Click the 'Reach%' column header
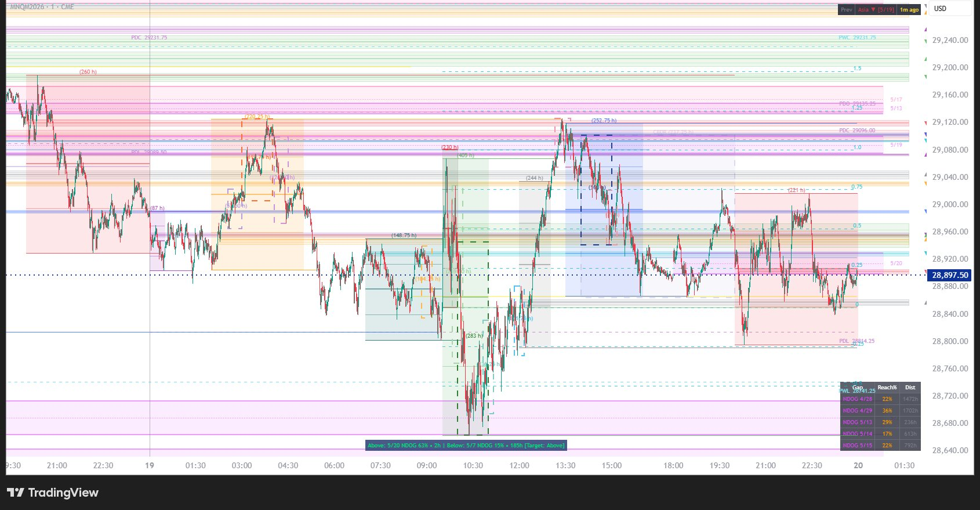Image resolution: width=980 pixels, height=510 pixels. [x=887, y=388]
